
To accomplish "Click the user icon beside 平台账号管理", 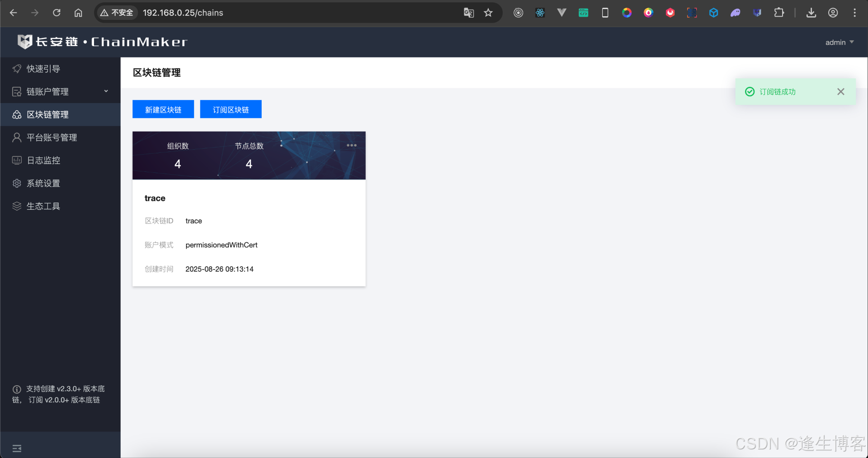I will click(x=17, y=137).
